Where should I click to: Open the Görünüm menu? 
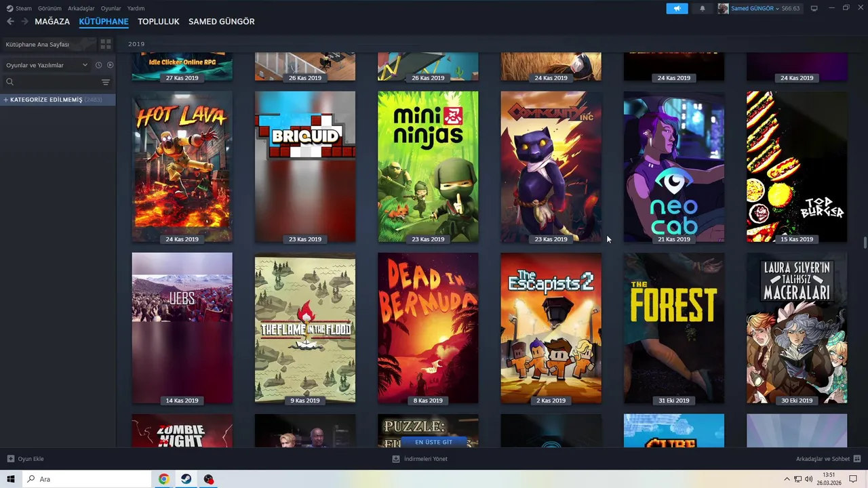coord(50,8)
